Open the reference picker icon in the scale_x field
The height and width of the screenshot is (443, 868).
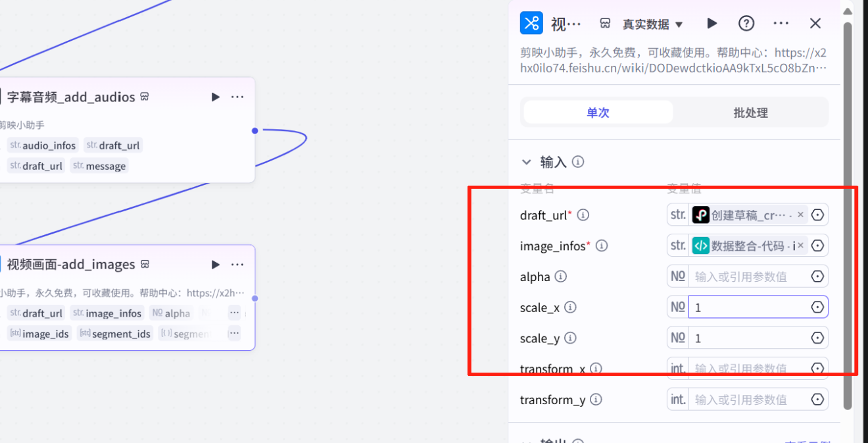pos(818,307)
